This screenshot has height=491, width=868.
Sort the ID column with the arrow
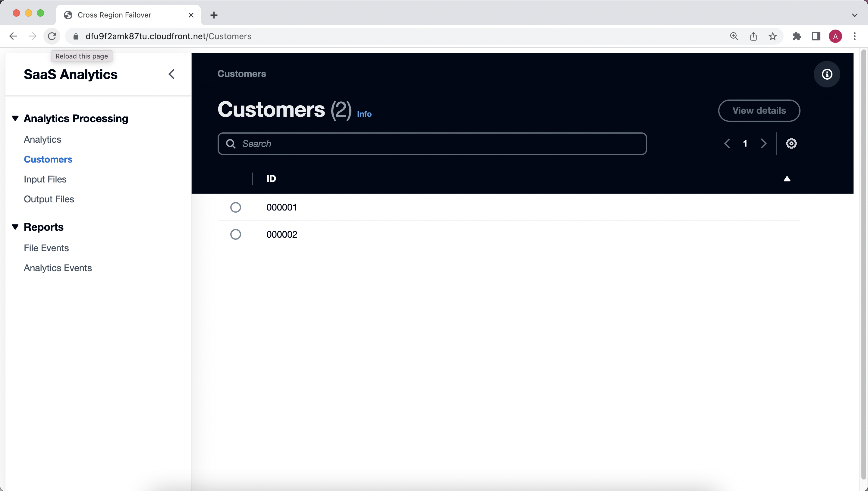[787, 179]
